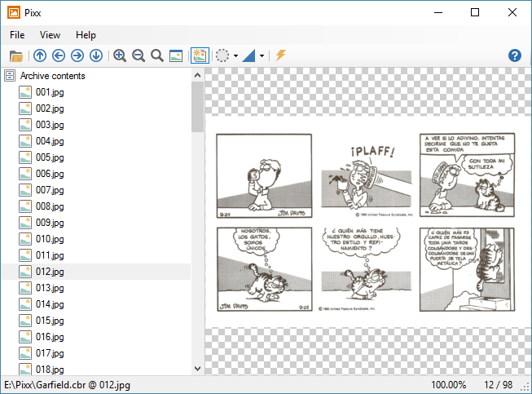
Task: Click the 12 / 98 page counter
Action: pos(498,385)
